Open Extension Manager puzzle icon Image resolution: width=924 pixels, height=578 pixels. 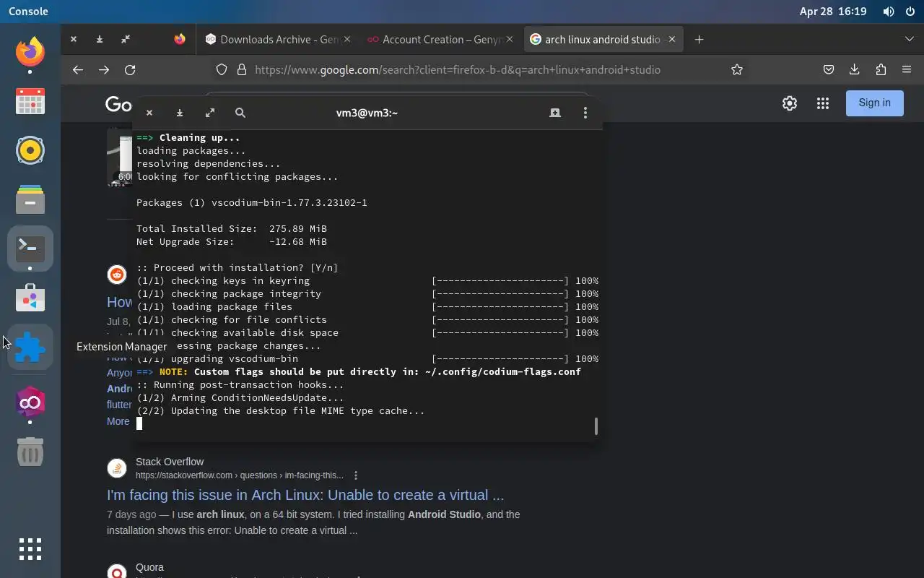coord(30,347)
